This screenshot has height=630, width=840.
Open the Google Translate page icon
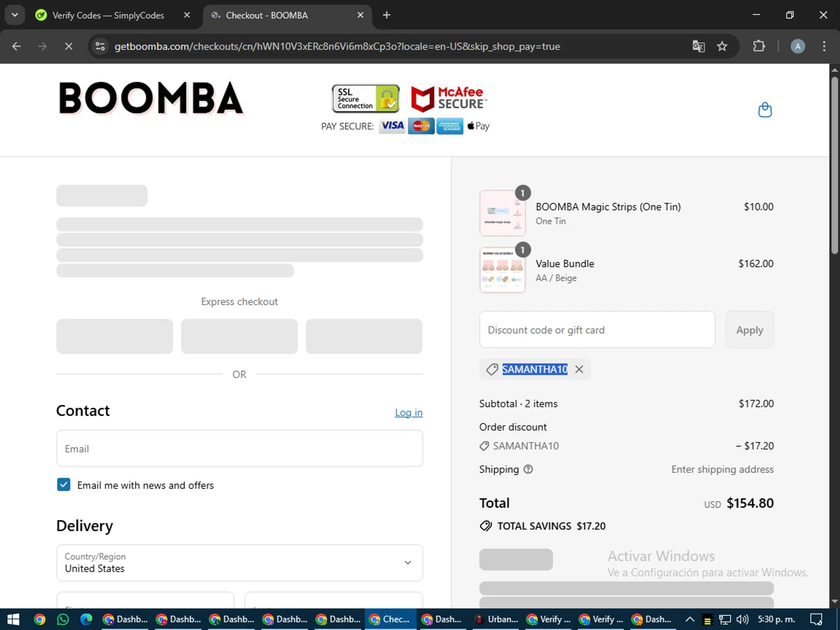click(x=698, y=46)
